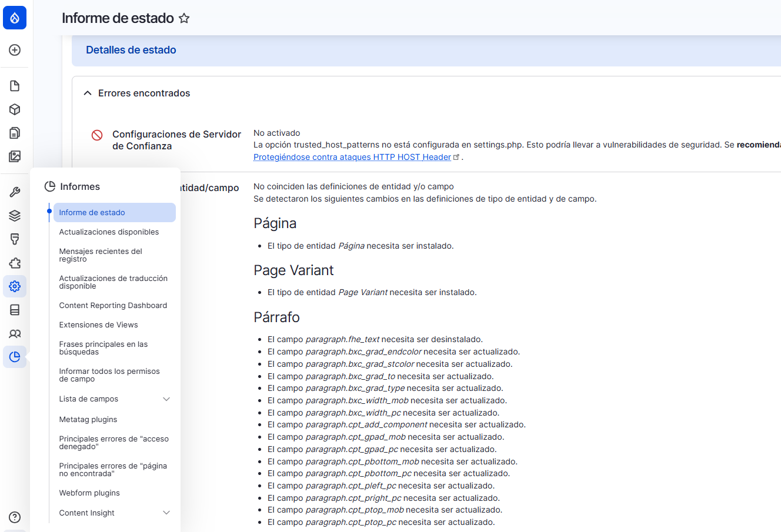Select the Content file icon in sidebar
The width and height of the screenshot is (781, 532).
14,85
